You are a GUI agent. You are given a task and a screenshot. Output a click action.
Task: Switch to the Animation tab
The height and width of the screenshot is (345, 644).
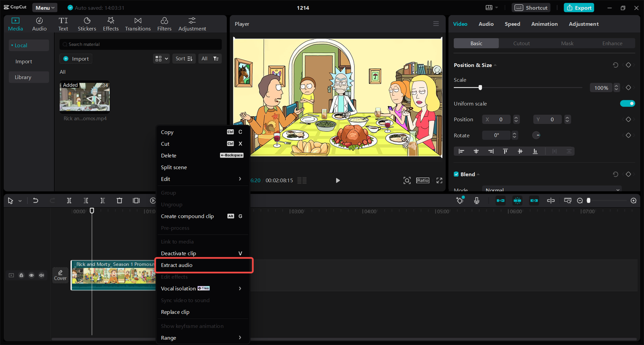click(544, 24)
